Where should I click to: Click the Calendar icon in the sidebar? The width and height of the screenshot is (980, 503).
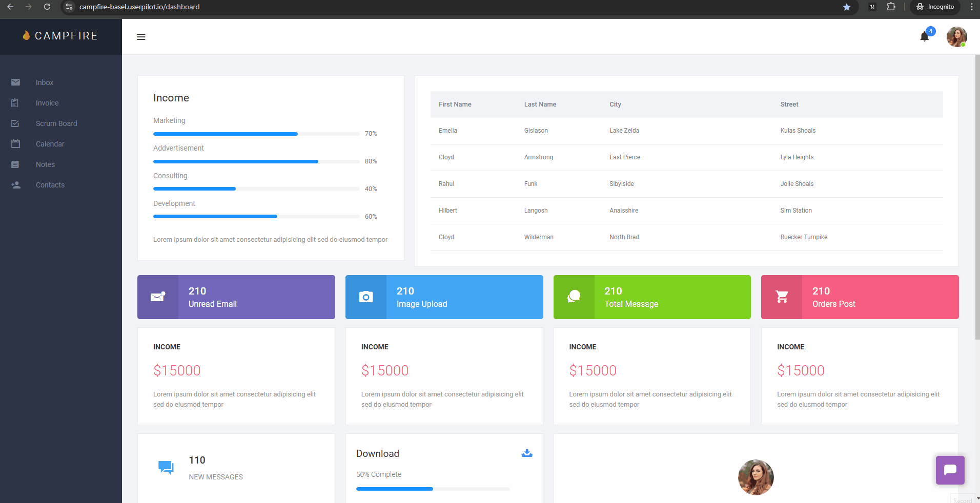pyautogui.click(x=16, y=144)
